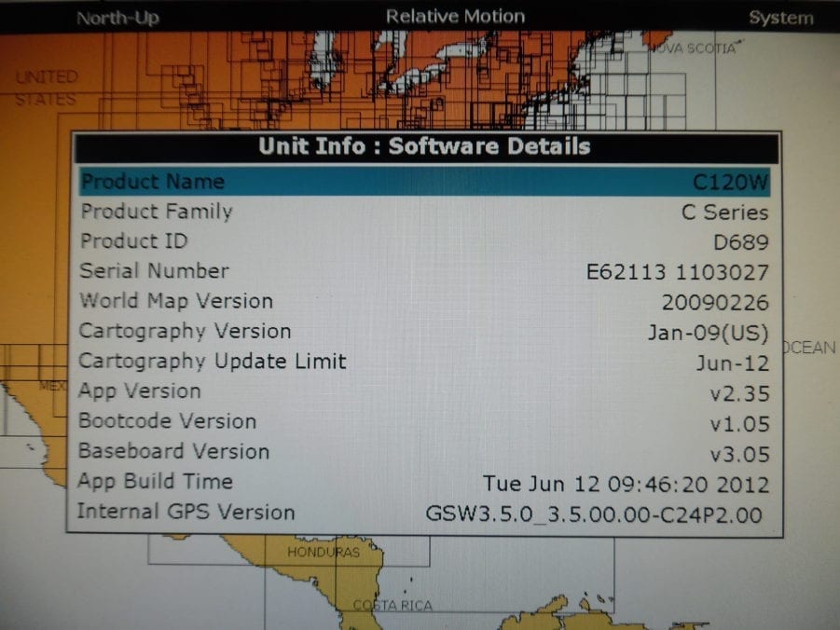Open the System item in top bar
Image resolution: width=840 pixels, height=630 pixels.
pyautogui.click(x=781, y=18)
